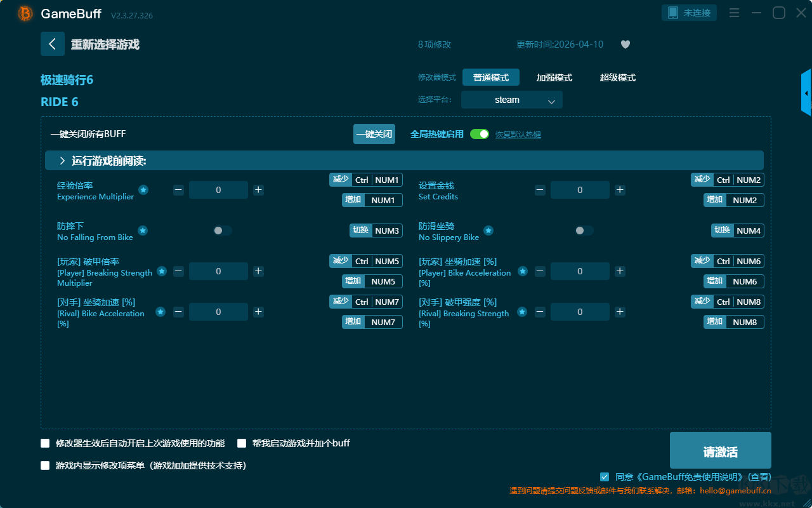Click the 增加 NUM8 hotkey box
Screen dimensions: 812x508
(x=734, y=322)
